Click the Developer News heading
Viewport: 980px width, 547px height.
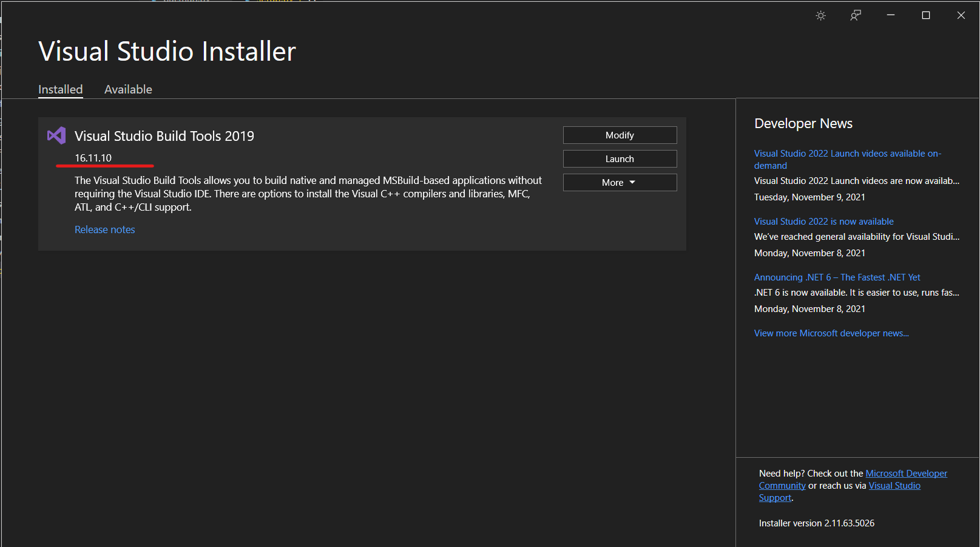point(803,123)
